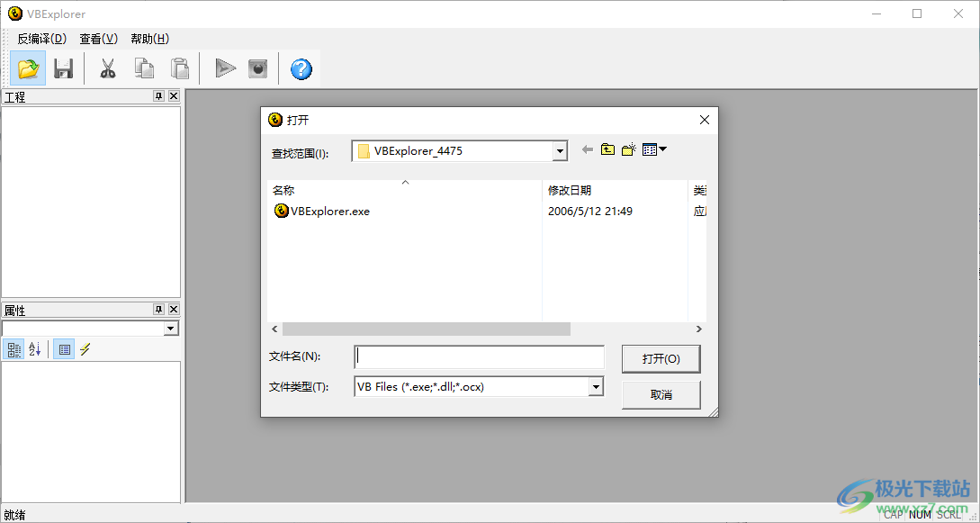Go back using the dialog's left arrow icon

coord(588,150)
